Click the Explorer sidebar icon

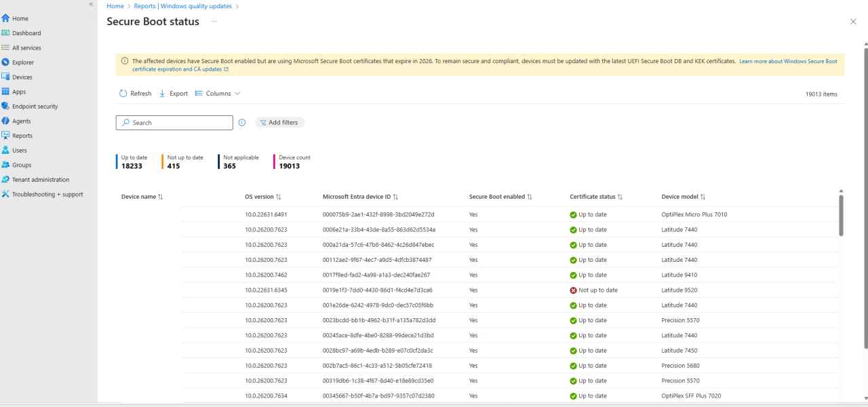click(x=5, y=62)
